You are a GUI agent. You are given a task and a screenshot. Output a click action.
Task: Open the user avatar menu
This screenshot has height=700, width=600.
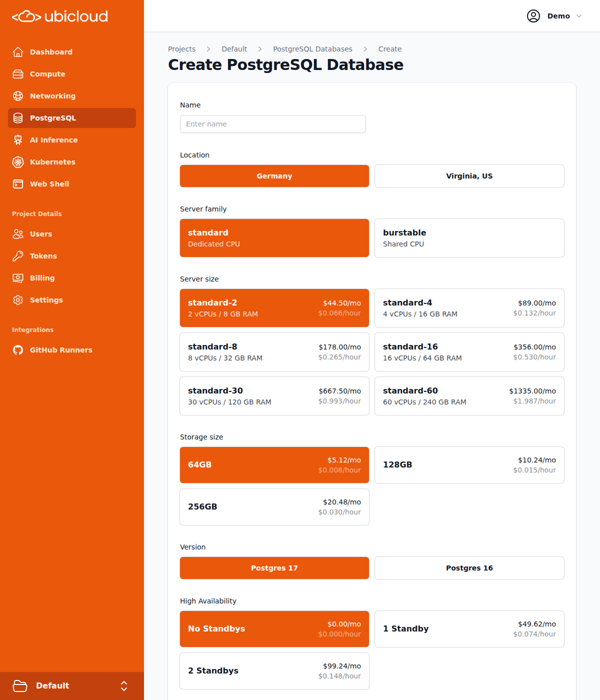(x=533, y=15)
